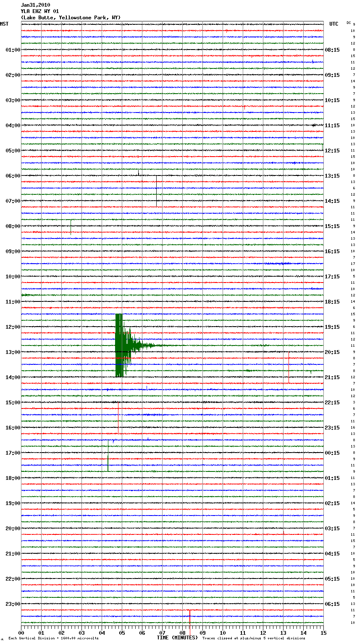This screenshot has height=644, width=357.
Task: Click minute tick 00 on bottom axis
Action: click(21, 633)
